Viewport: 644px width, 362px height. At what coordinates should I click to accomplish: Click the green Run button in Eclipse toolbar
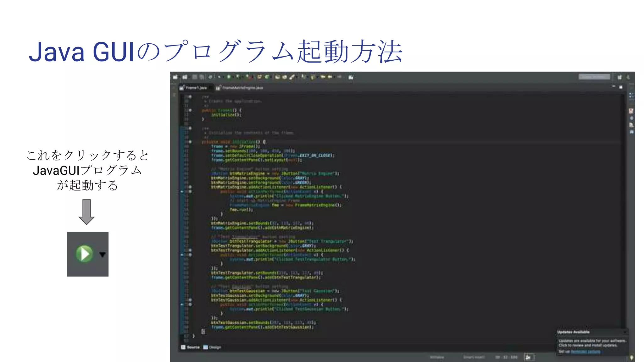coord(229,77)
